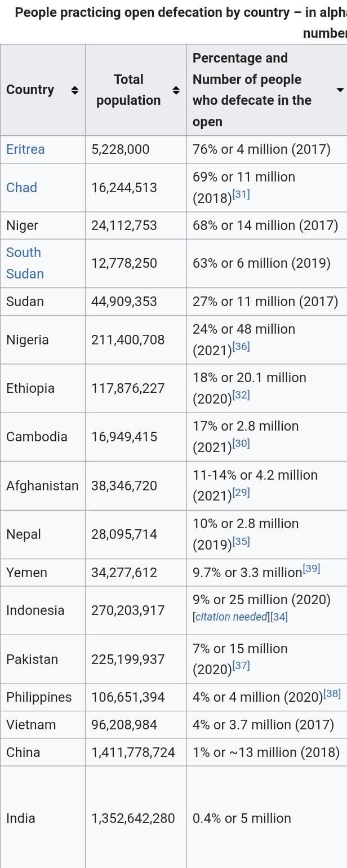This screenshot has width=347, height=868.
Task: Open citation 31 in Chad row
Action: 241,194
